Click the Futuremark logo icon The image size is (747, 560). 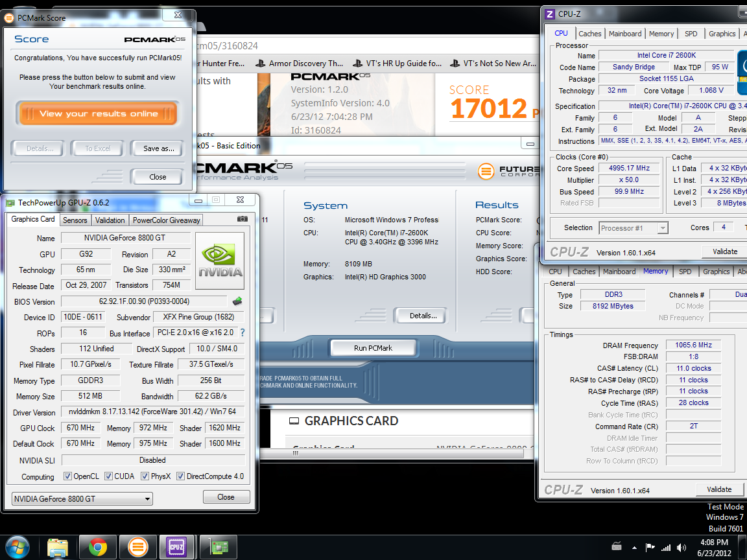[x=486, y=171]
